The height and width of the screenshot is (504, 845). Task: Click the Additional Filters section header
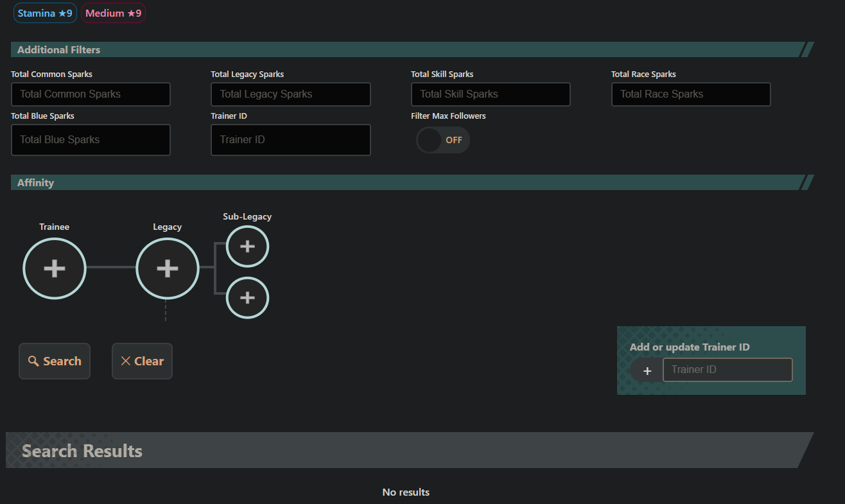point(412,49)
